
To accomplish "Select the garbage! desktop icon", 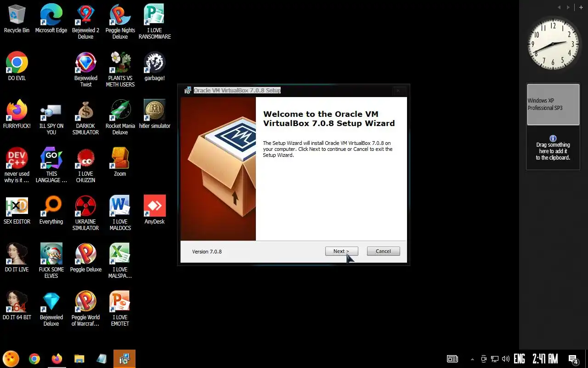I will tap(154, 66).
